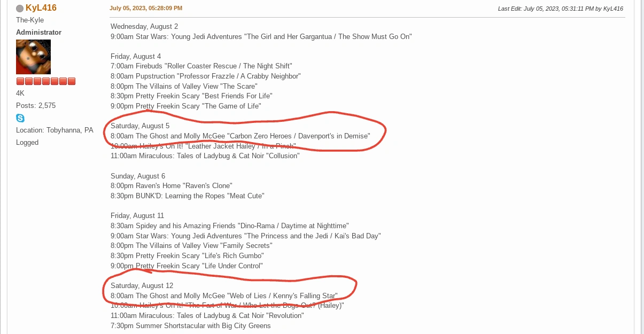
Task: Click the Posts: 2,575 count
Action: (36, 105)
